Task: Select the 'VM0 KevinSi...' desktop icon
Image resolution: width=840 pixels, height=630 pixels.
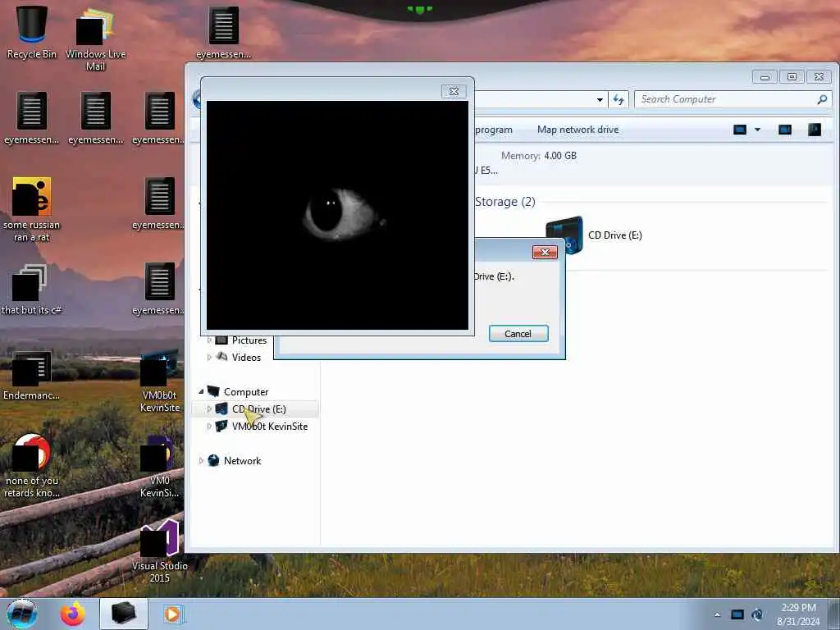Action: [x=160, y=467]
